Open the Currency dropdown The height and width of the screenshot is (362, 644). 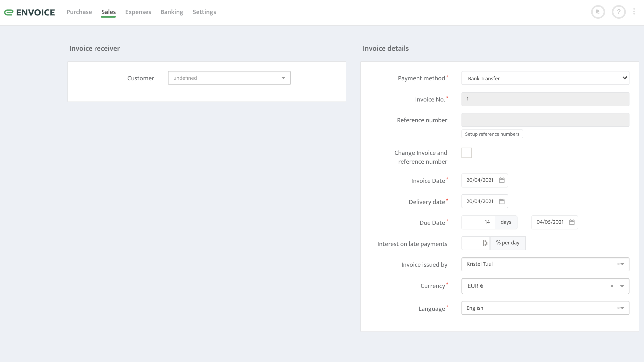click(622, 286)
